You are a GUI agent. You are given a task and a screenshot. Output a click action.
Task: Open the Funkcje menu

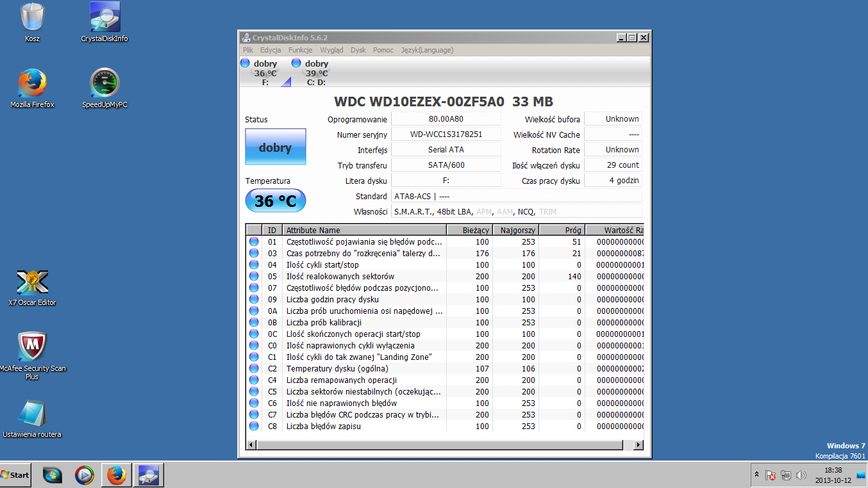301,50
